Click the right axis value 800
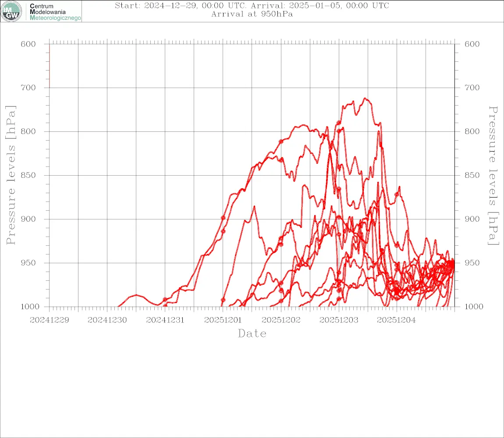504x438 pixels. click(472, 131)
